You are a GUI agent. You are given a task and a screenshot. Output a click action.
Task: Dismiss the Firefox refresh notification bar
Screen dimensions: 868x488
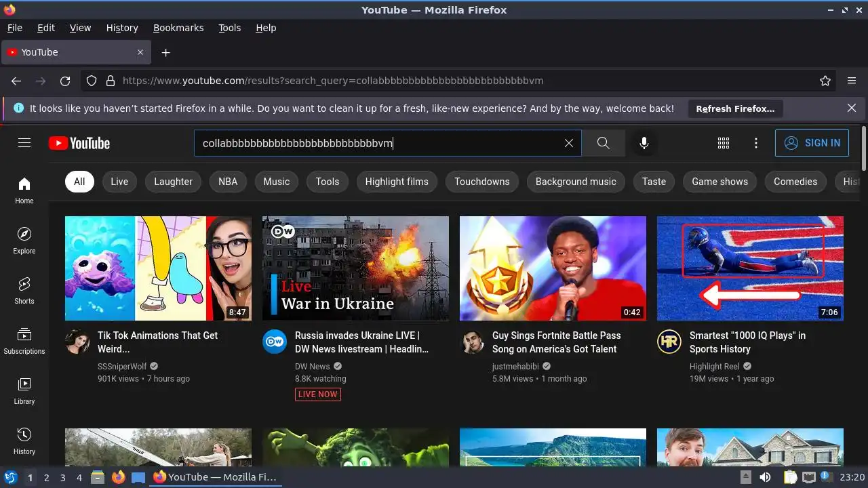pos(852,108)
